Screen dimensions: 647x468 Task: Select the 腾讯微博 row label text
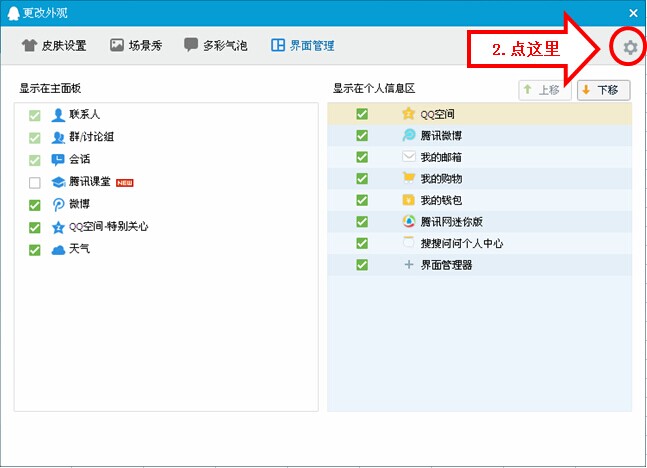click(441, 136)
